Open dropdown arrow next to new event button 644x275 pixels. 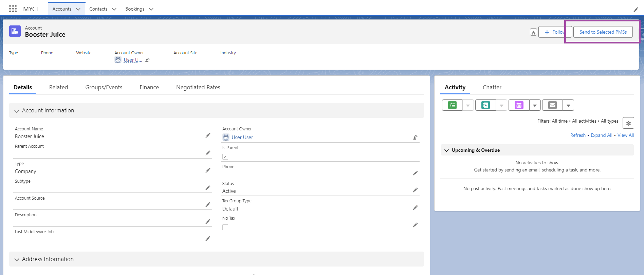click(535, 105)
